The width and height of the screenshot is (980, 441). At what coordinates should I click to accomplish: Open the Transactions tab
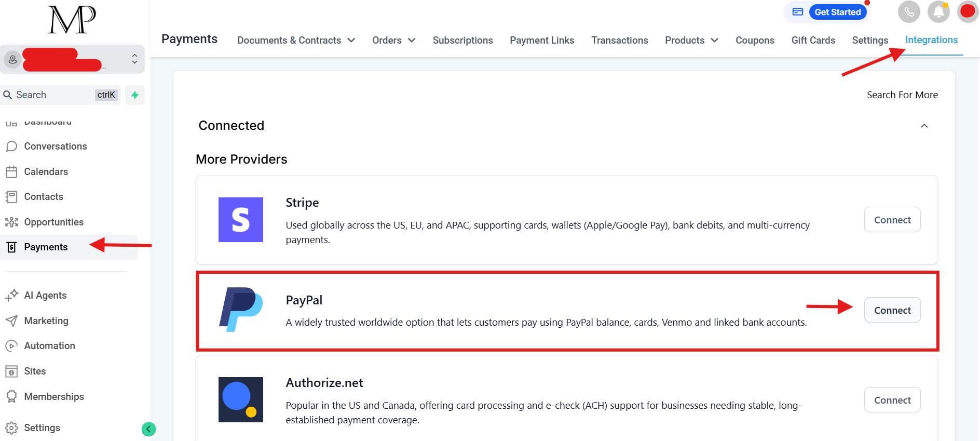pos(620,41)
